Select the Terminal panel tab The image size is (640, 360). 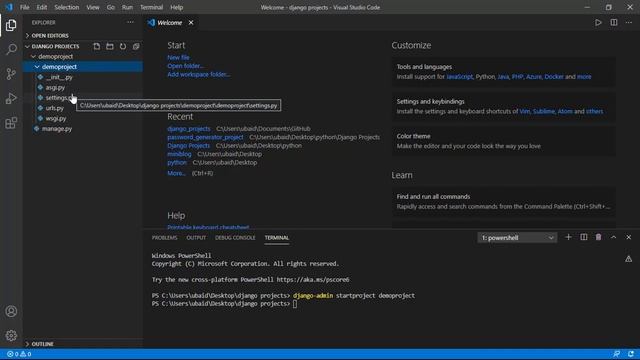pyautogui.click(x=277, y=238)
